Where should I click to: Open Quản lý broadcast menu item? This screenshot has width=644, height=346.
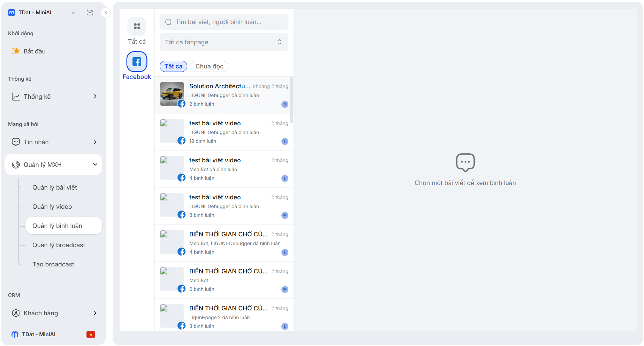pyautogui.click(x=59, y=245)
